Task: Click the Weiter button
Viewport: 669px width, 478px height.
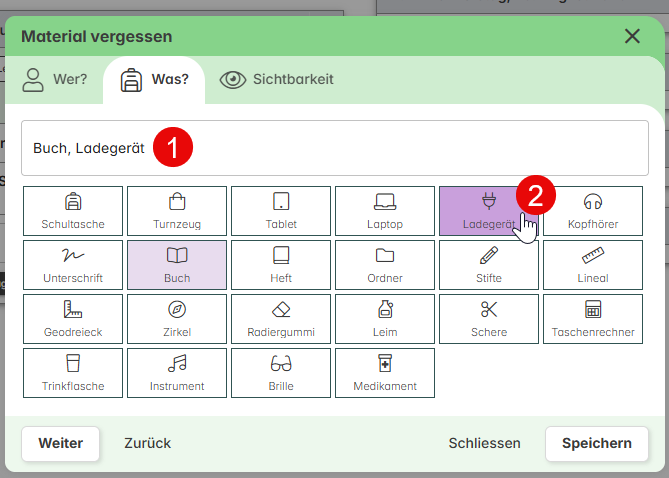Action: click(61, 443)
